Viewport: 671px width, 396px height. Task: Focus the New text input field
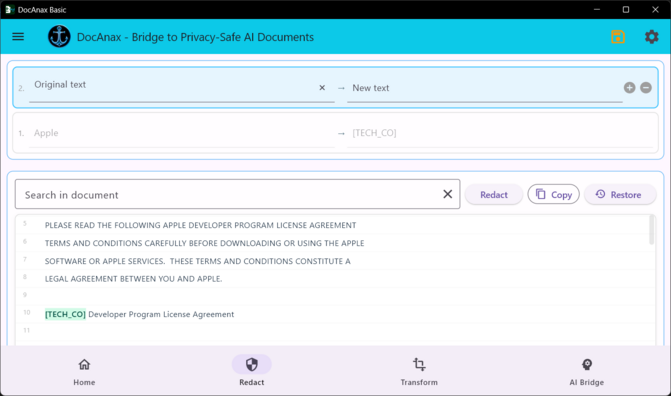point(484,88)
